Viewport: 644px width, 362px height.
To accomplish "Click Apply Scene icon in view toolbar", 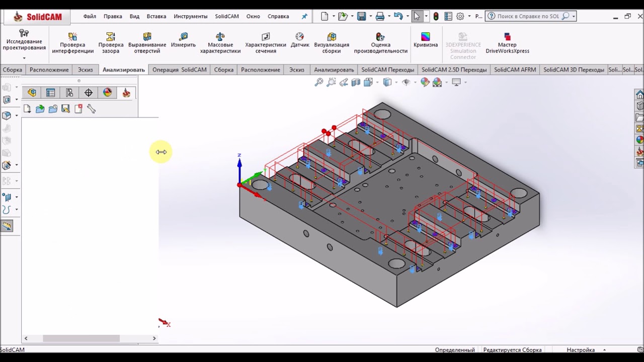I will coord(437,82).
